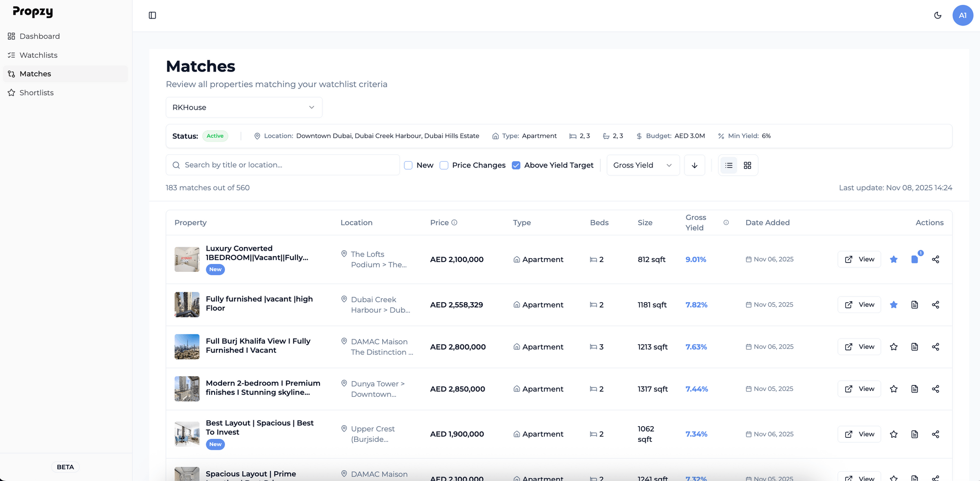Go to Dashboard in sidebar

(39, 36)
